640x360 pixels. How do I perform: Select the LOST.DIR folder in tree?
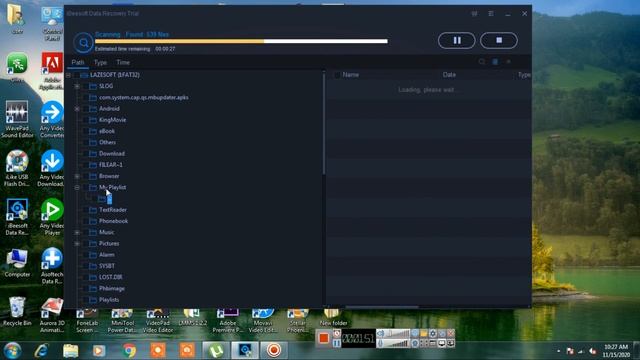coord(111,277)
